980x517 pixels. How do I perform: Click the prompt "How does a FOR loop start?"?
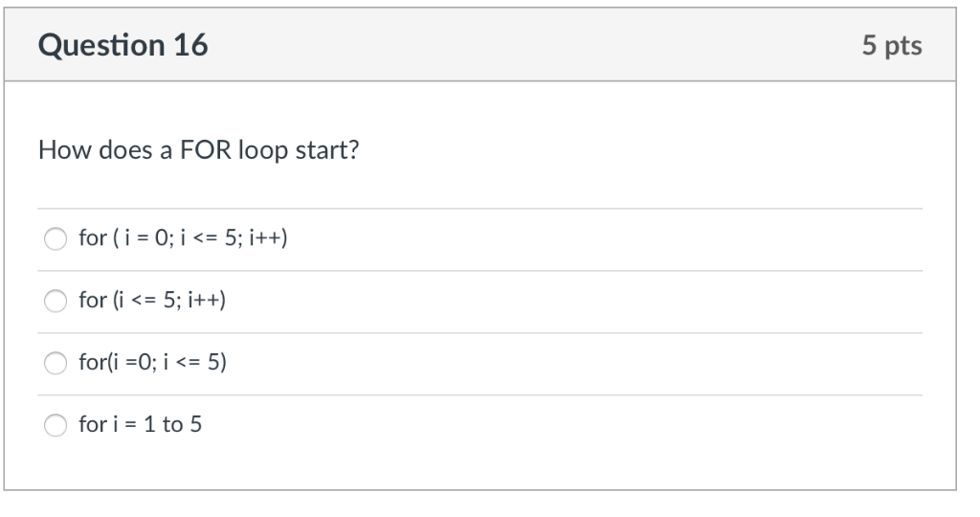[199, 150]
